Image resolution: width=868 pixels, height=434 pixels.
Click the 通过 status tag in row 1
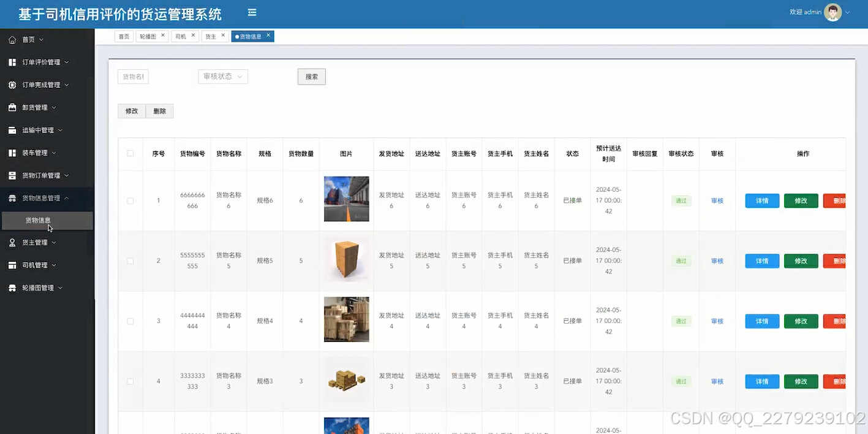681,200
